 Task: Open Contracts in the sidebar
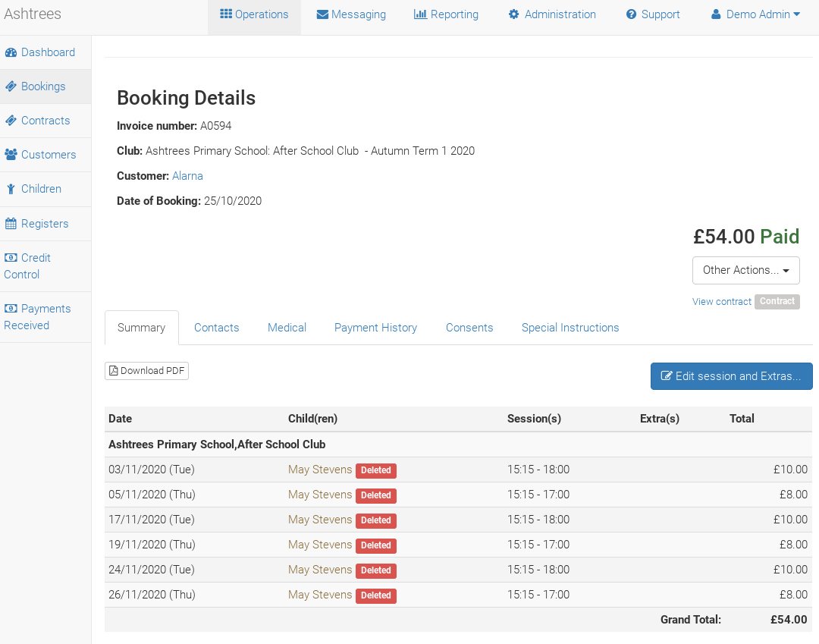45,120
